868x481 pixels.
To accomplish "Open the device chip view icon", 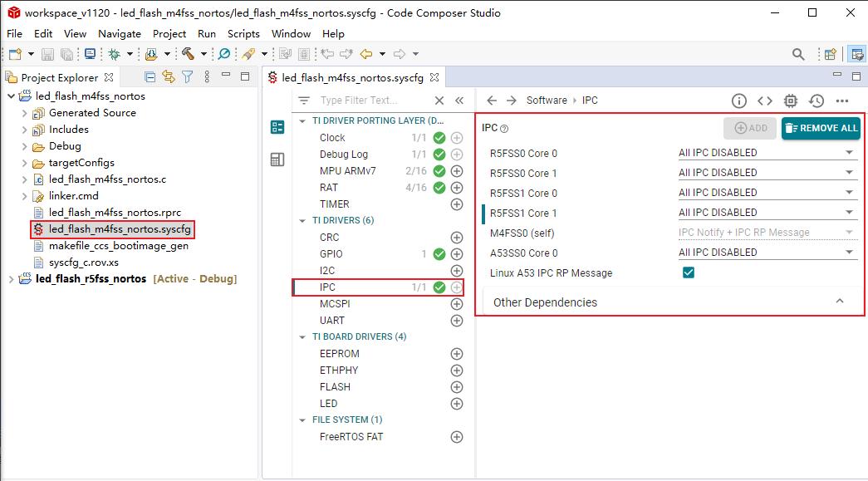I will click(791, 101).
